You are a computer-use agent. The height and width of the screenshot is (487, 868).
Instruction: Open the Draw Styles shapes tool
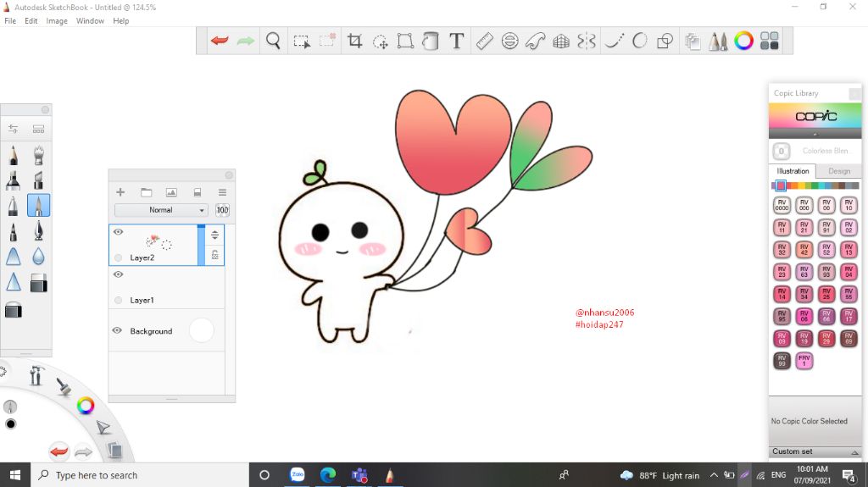point(665,41)
